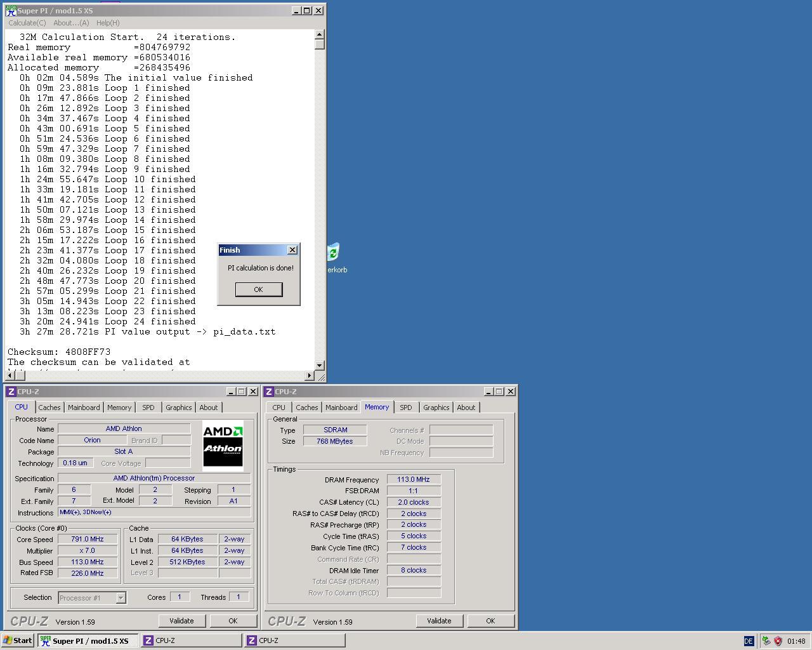Screen dimensions: 812x650
Task: Select CPU tab in right CPU-Z window
Action: click(278, 408)
